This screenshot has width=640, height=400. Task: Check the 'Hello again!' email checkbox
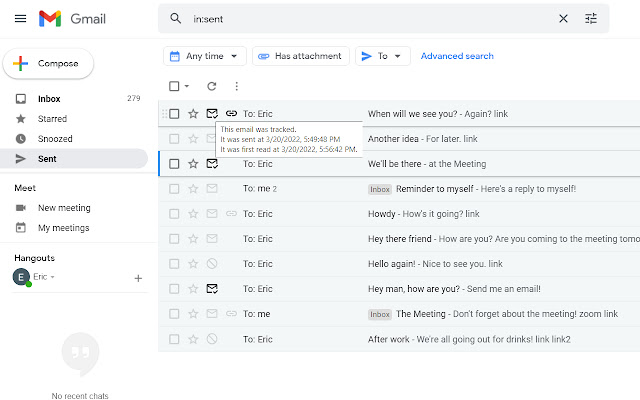point(174,264)
